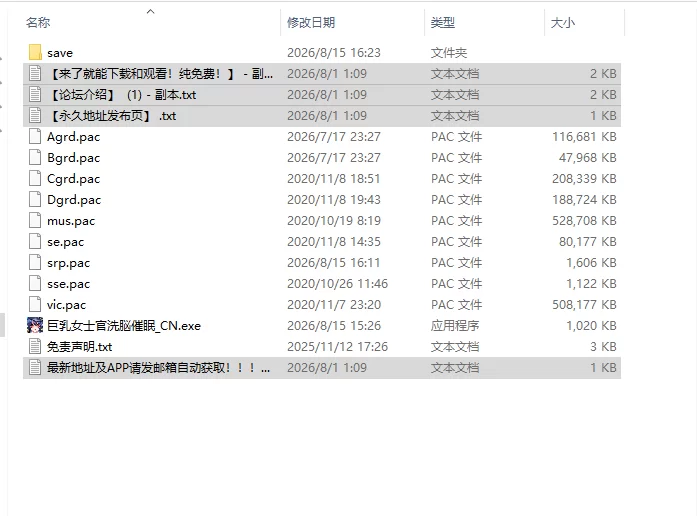Click the 免责声明.txt document icon
697x516 pixels.
point(35,346)
